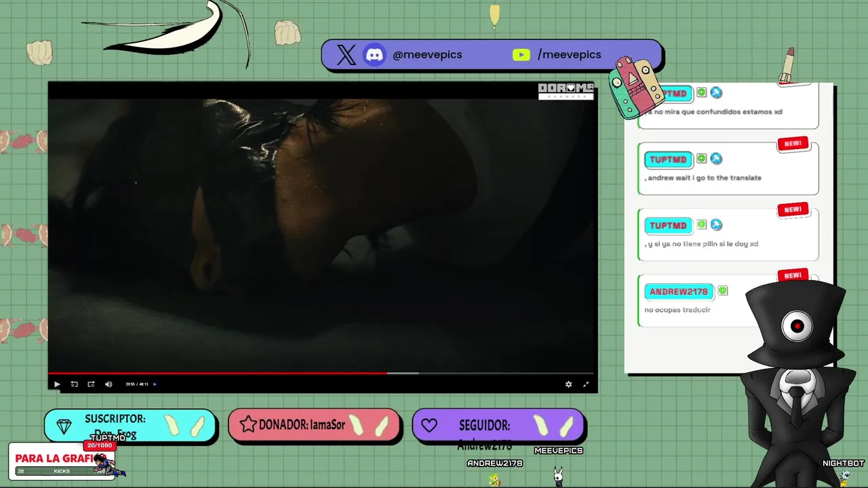Click the SEGUIDOR: label

click(484, 426)
